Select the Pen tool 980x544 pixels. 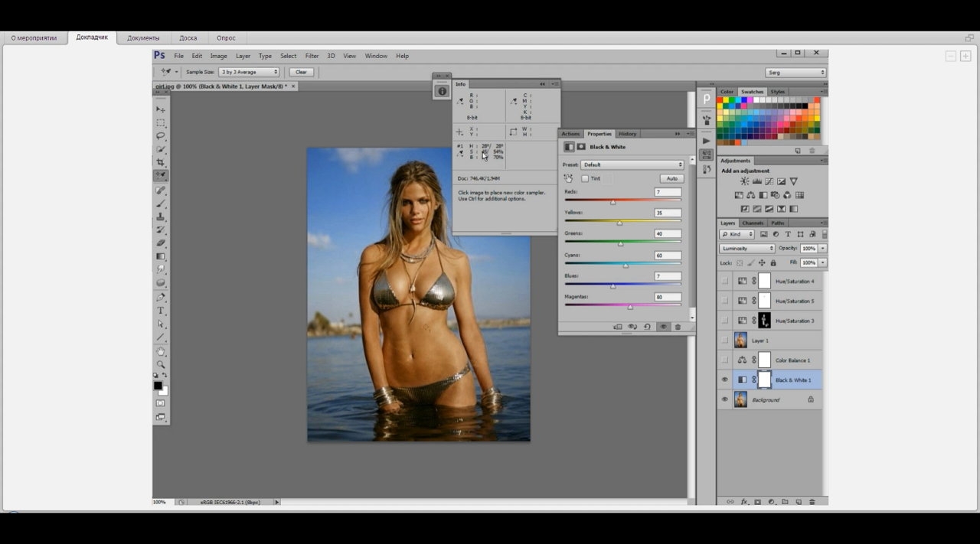click(x=161, y=297)
